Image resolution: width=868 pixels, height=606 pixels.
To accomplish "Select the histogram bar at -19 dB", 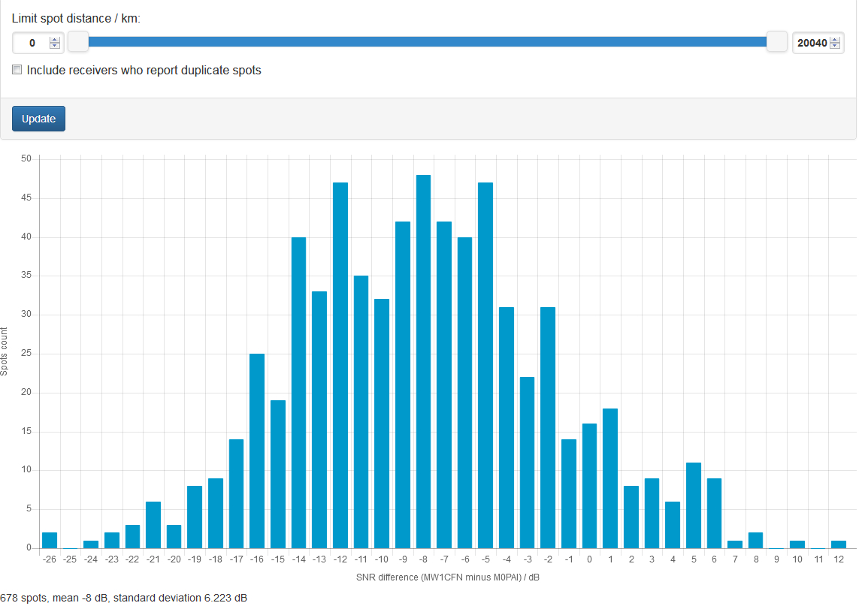I will (195, 517).
